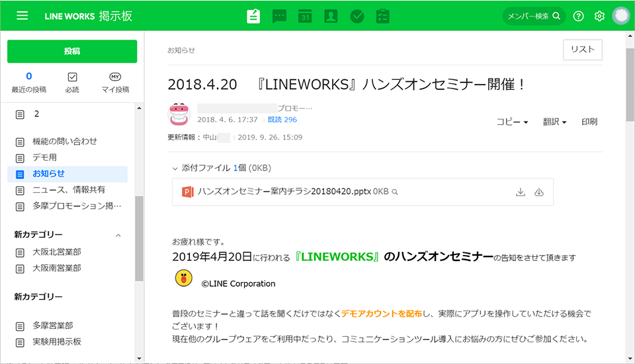Viewport: 635px width, 364px height.
Task: Collapse the 添付ファイル attachment section
Action: tap(175, 168)
